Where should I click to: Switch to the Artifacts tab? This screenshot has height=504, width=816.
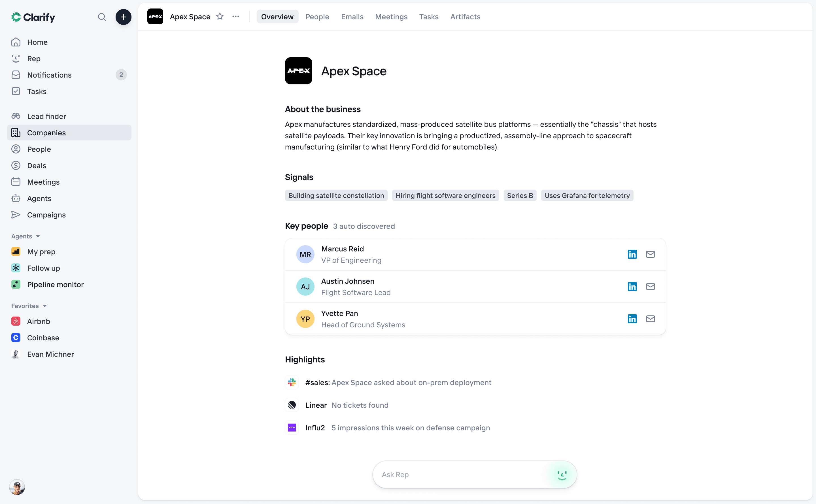point(465,16)
